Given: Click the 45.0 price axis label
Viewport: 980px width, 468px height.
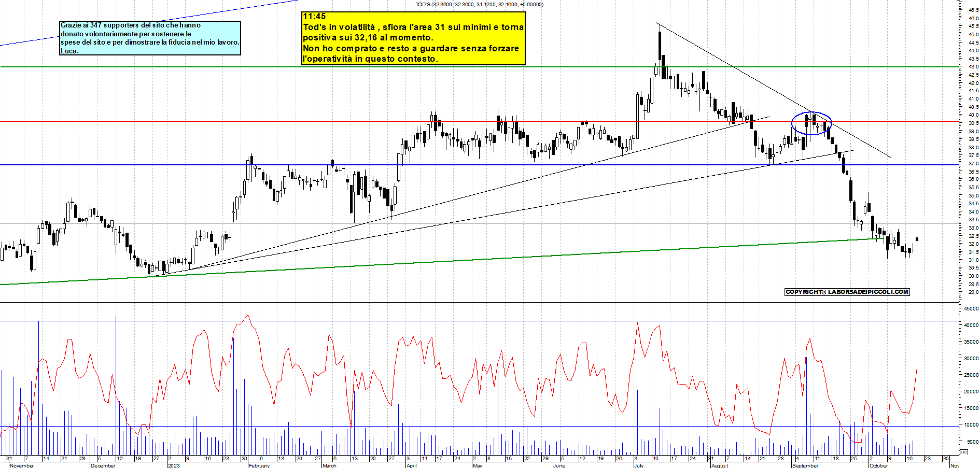Looking at the screenshot, I should pyautogui.click(x=973, y=34).
